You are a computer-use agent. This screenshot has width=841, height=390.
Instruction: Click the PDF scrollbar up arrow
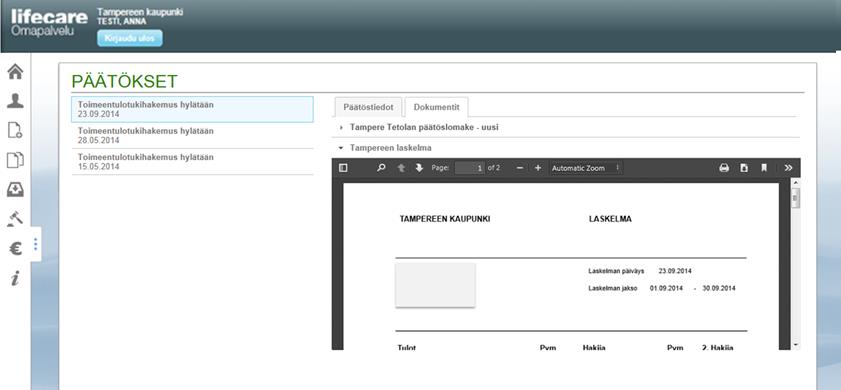[795, 182]
